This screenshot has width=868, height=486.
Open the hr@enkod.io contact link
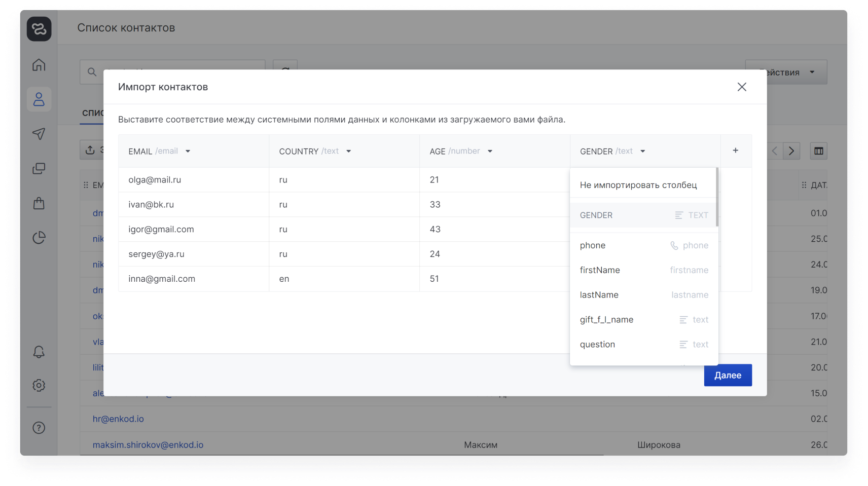(x=118, y=419)
